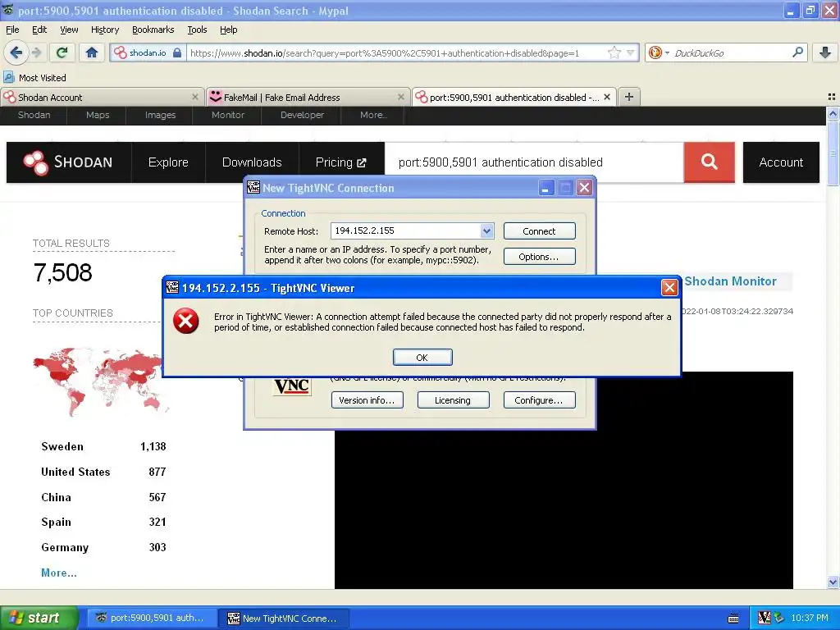
Task: Click the Remote Host field in TightVNC
Action: click(407, 231)
